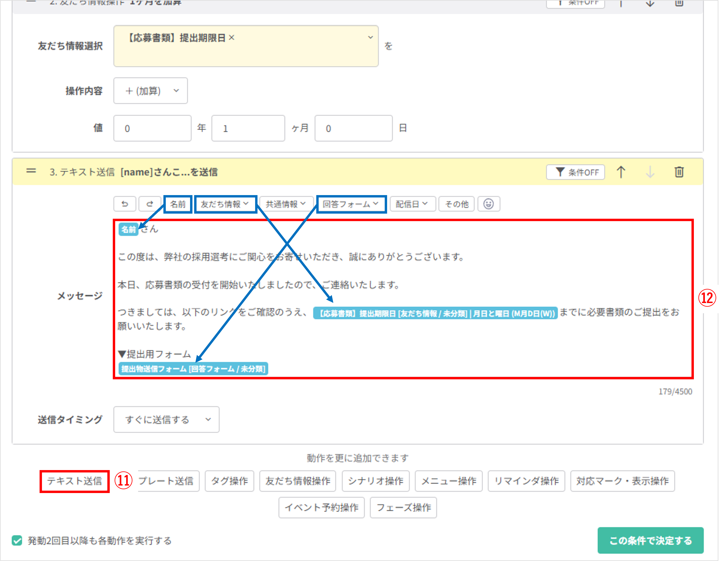Insert the 名前 variable into the message
The height and width of the screenshot is (561, 728).
click(178, 204)
